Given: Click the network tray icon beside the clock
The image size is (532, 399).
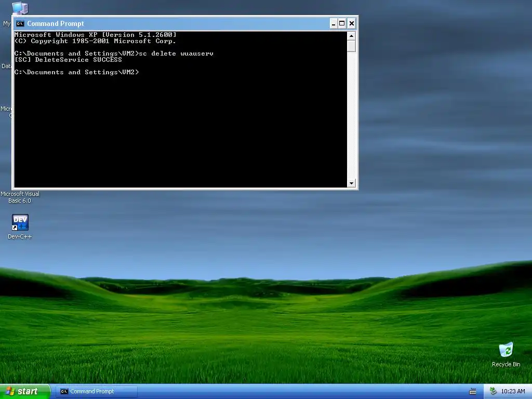Looking at the screenshot, I should point(494,391).
